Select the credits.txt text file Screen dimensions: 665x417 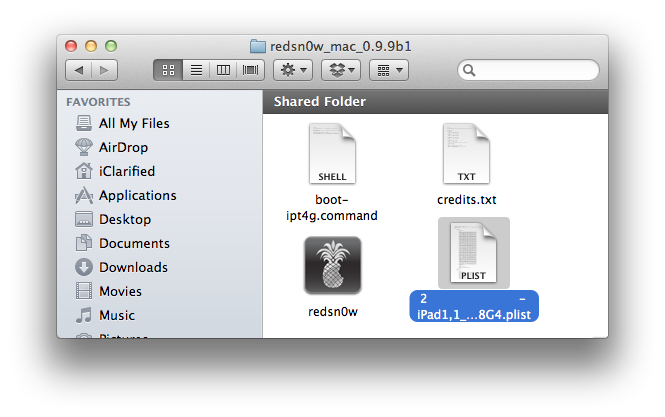click(x=466, y=154)
